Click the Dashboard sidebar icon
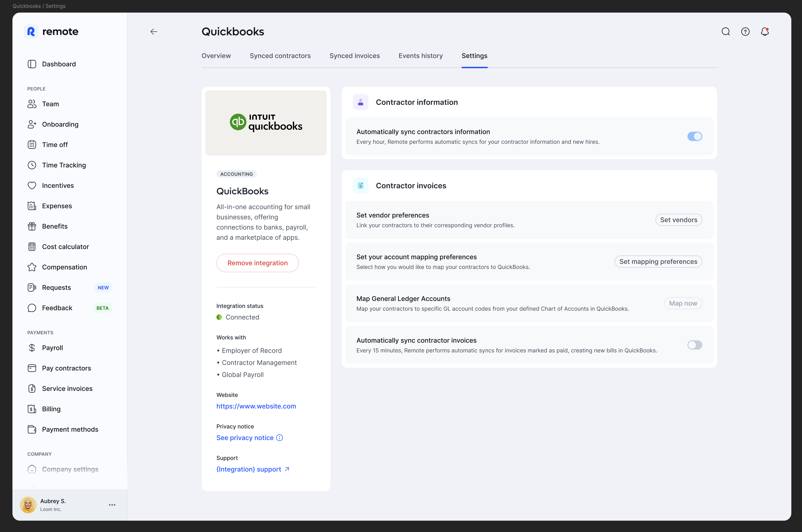 32,64
